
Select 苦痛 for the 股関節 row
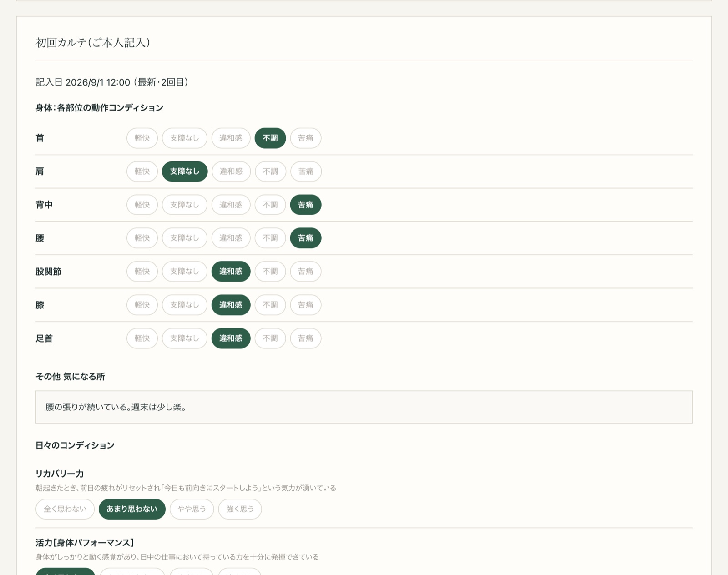pos(306,272)
